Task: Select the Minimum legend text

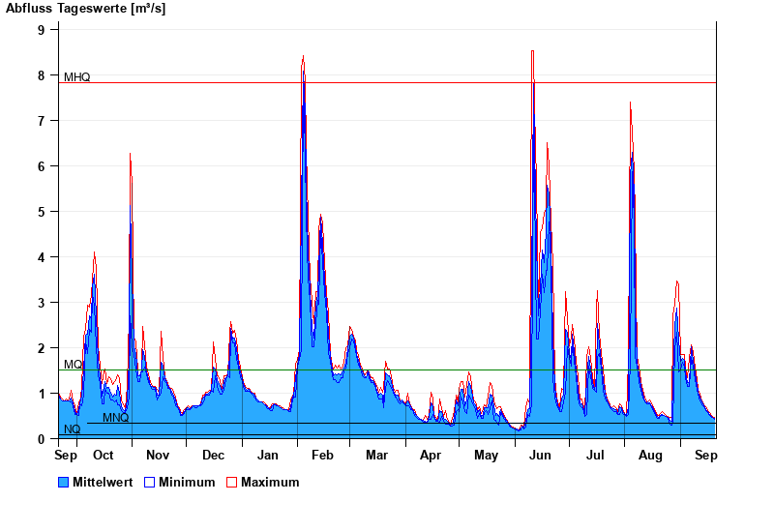Action: (x=187, y=482)
